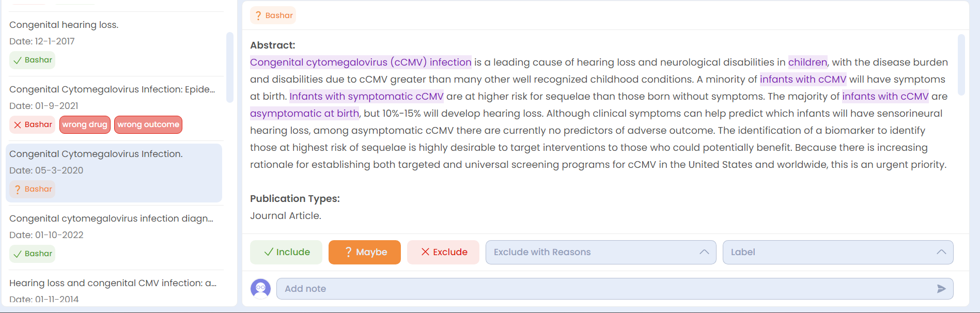
Task: Mark the article as Maybe
Action: click(x=365, y=252)
